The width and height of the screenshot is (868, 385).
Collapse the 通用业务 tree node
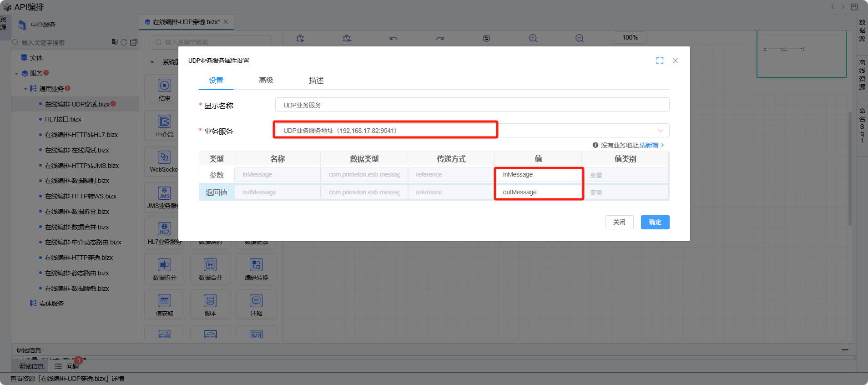click(25, 89)
